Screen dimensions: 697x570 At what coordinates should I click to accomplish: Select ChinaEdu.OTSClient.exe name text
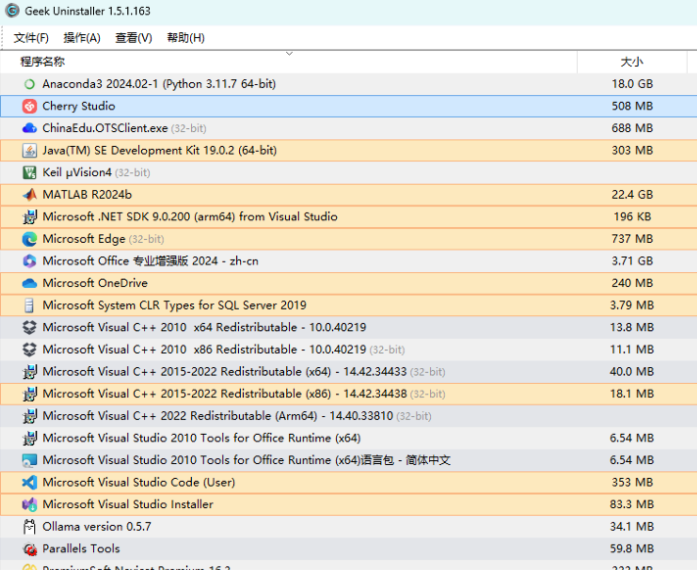click(x=105, y=128)
